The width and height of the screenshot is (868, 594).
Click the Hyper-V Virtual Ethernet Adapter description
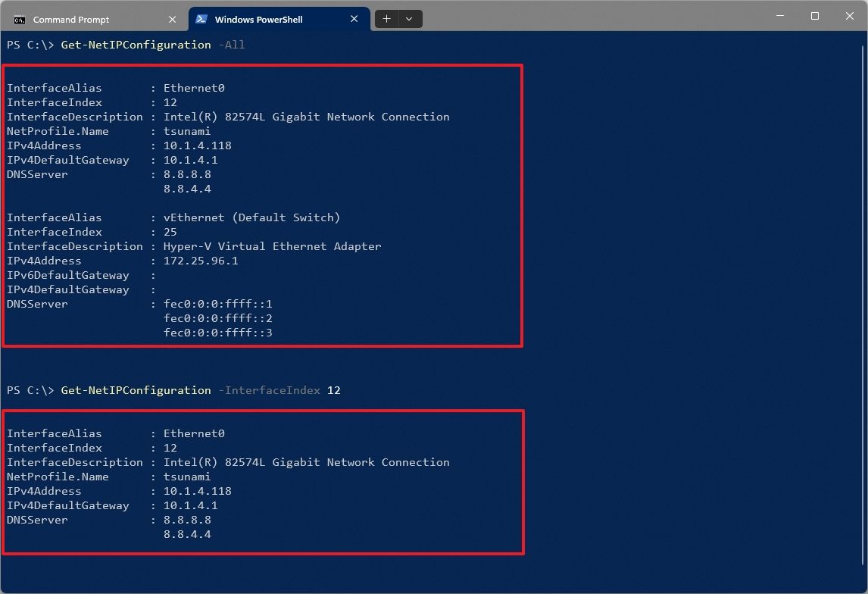coord(272,246)
